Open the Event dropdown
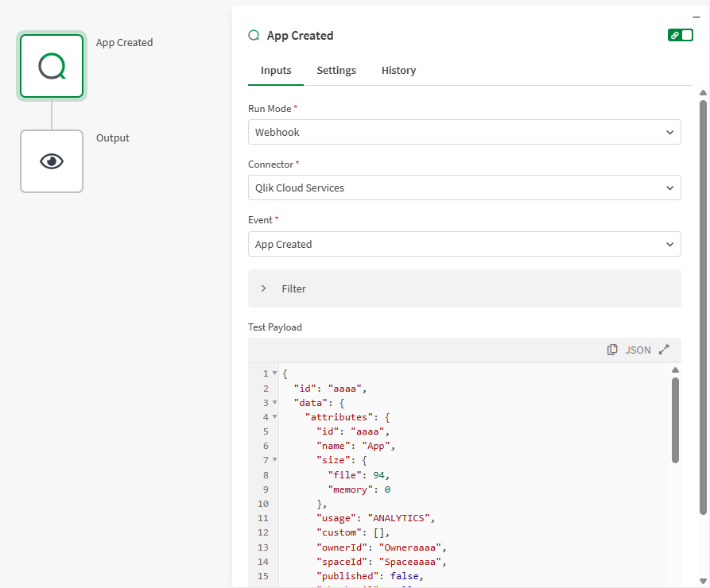The image size is (710, 588). click(464, 245)
